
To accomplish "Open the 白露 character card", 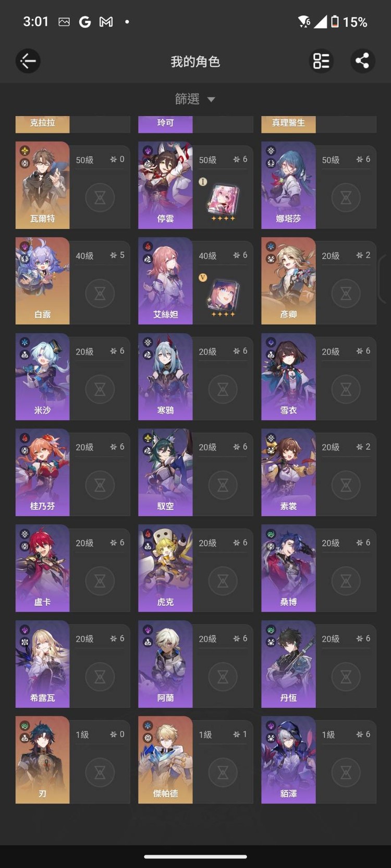I will click(x=42, y=281).
